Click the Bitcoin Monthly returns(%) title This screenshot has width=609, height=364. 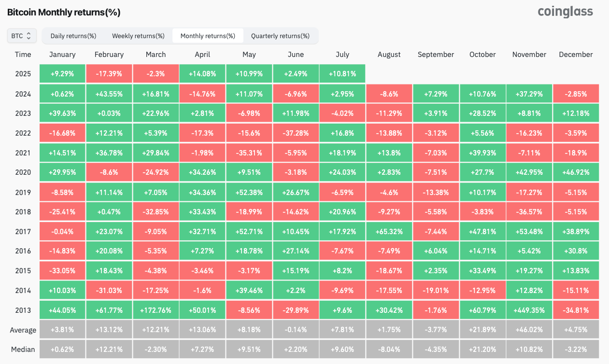tap(64, 12)
